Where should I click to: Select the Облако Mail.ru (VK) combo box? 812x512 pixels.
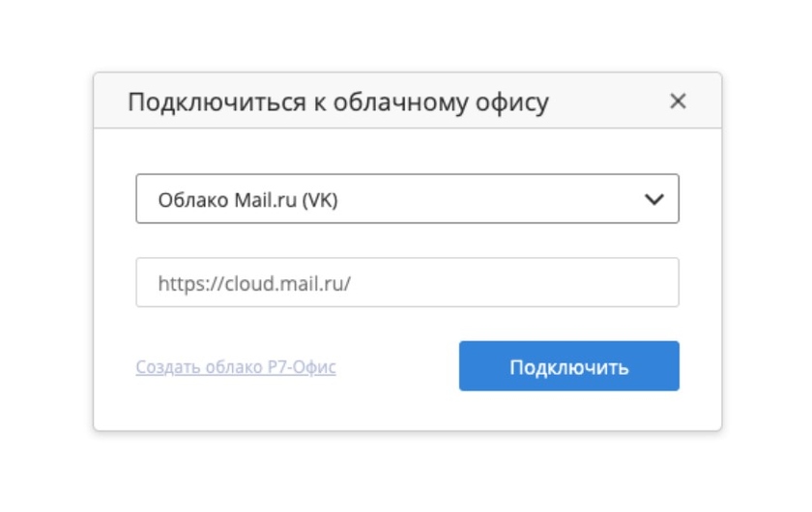point(407,199)
